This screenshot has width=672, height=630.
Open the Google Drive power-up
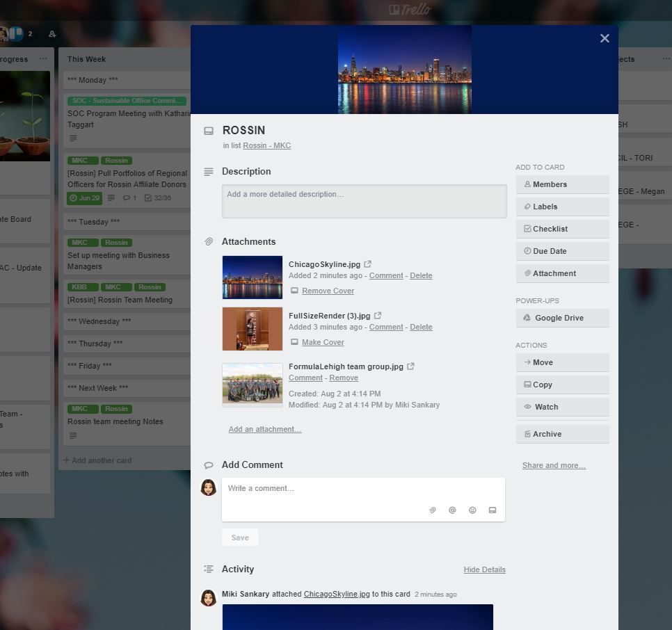(x=562, y=318)
